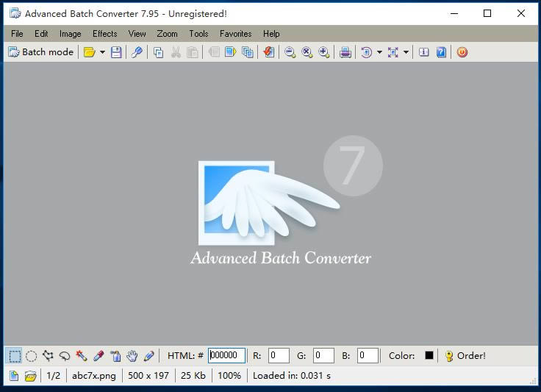Image resolution: width=541 pixels, height=392 pixels.
Task: Click the image list icon with stacked frames
Action: pyautogui.click(x=248, y=52)
